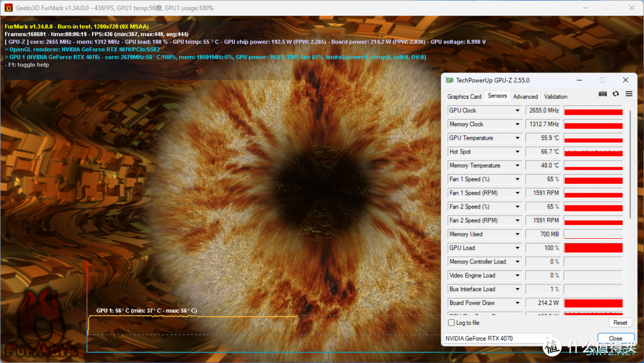
Task: Click the 100 % GPU Load value
Action: click(x=544, y=248)
